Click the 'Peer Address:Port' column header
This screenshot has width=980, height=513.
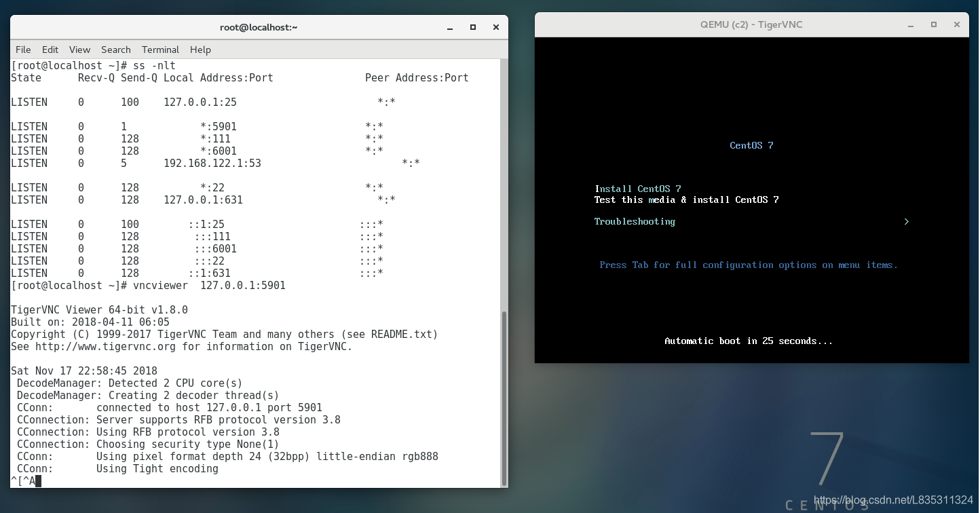(417, 78)
